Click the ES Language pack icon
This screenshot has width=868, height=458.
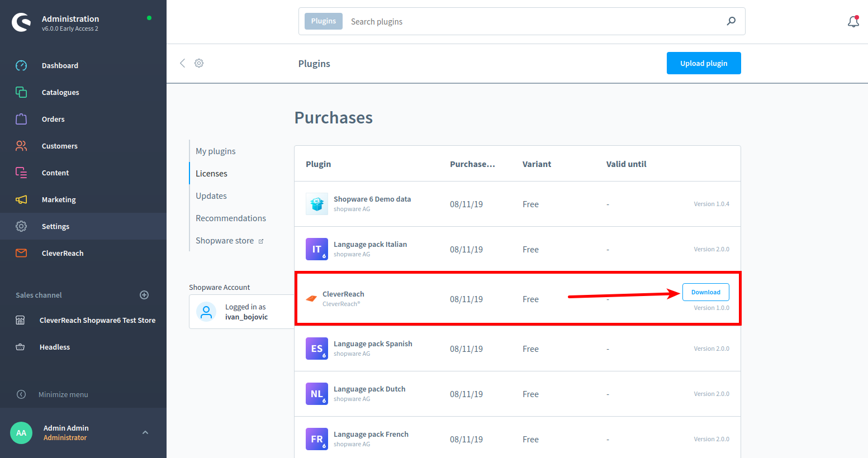click(x=317, y=349)
